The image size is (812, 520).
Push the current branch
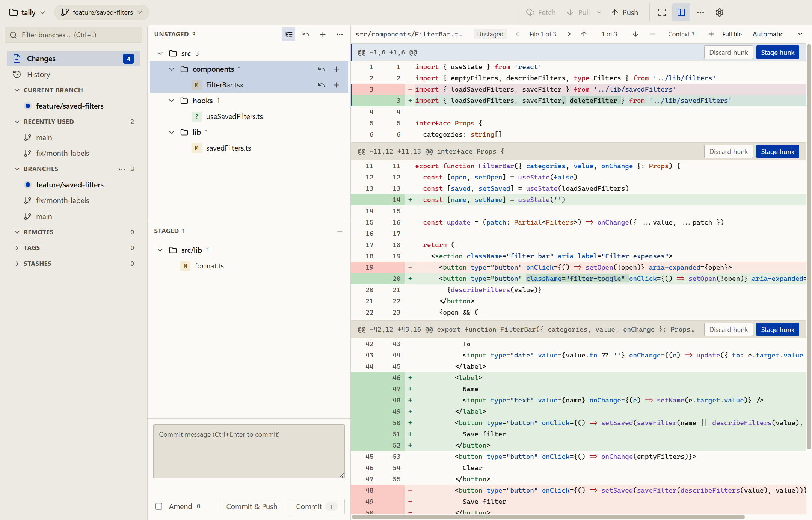click(x=625, y=12)
